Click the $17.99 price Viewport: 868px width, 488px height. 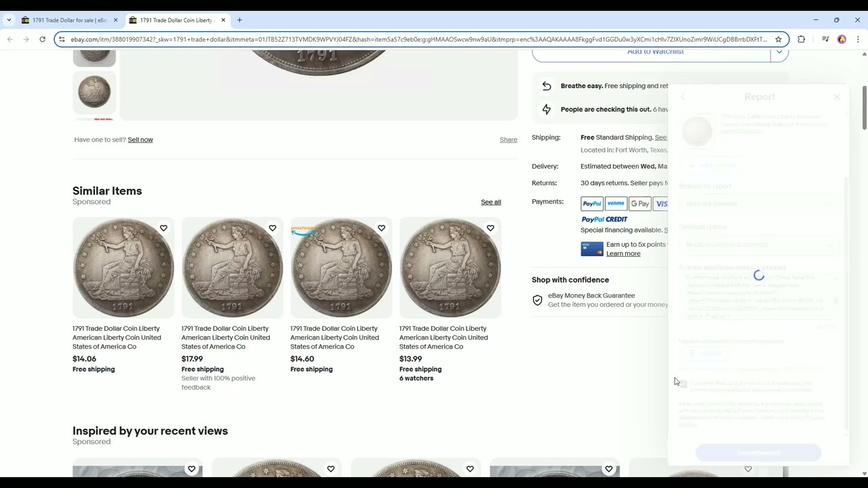192,359
